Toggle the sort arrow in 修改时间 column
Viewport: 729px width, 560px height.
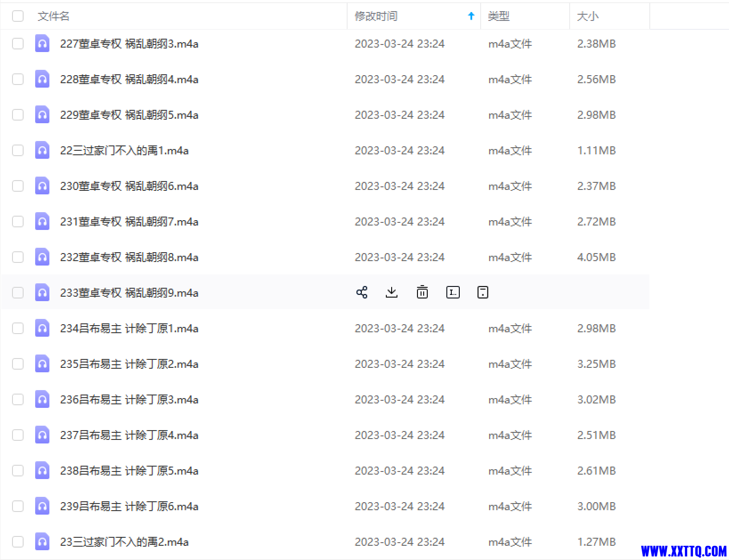[x=471, y=16]
